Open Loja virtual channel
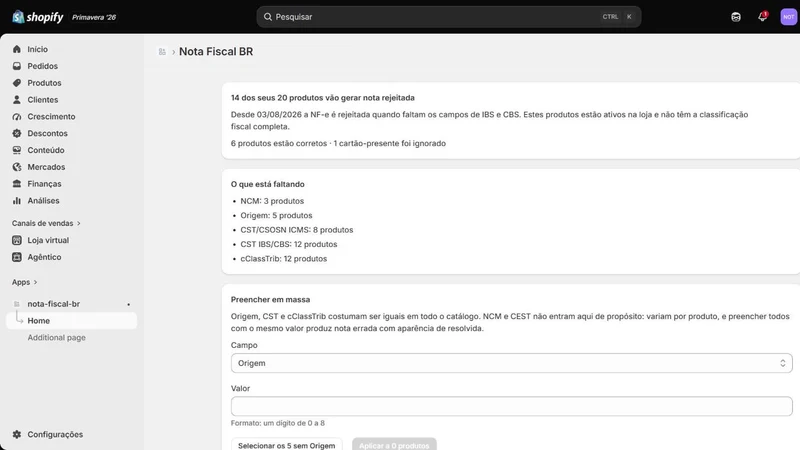800x450 pixels. pos(48,240)
